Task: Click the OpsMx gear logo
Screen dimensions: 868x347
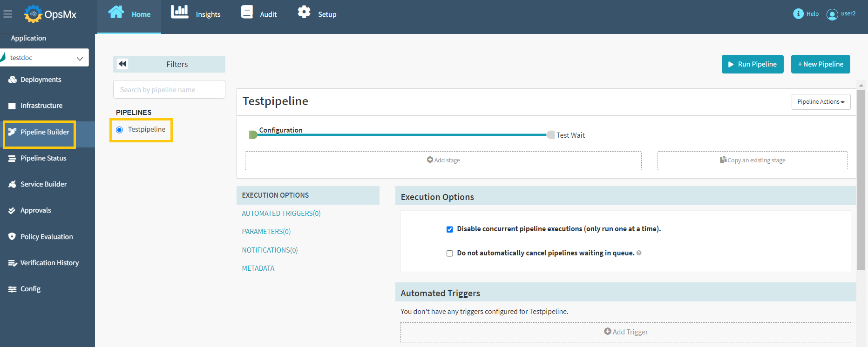Action: [33, 14]
